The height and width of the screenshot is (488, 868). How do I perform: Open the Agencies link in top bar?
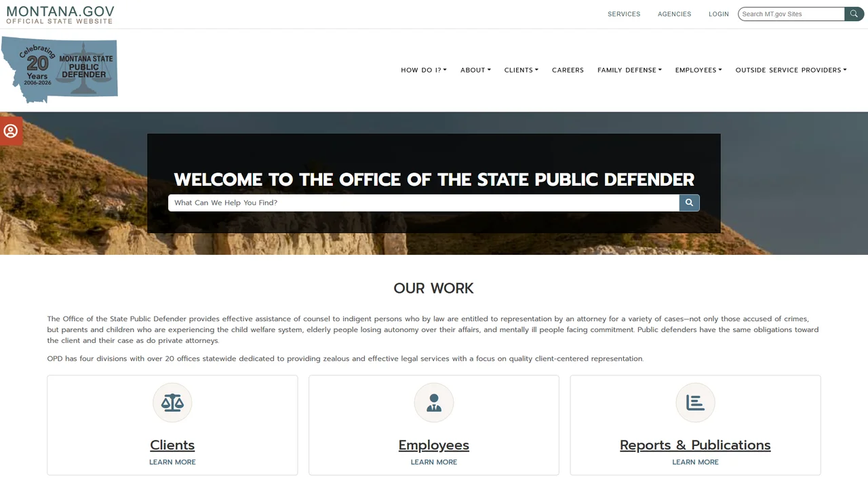pos(675,14)
